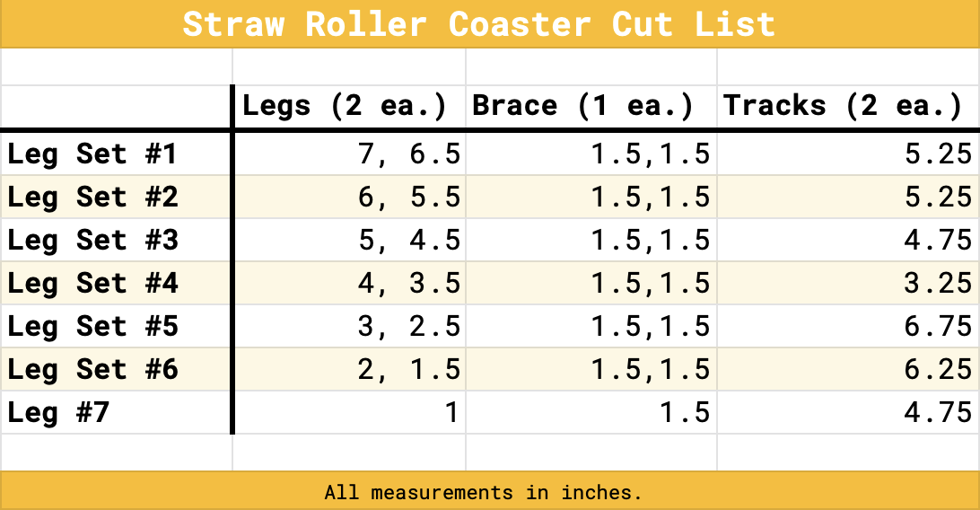Click the tracks cell showing 3.25
The height and width of the screenshot is (510, 980).
pyautogui.click(x=938, y=284)
